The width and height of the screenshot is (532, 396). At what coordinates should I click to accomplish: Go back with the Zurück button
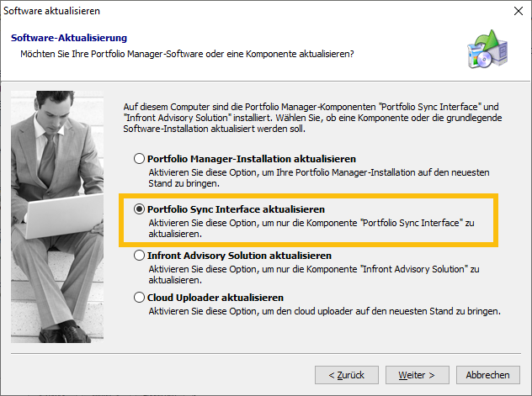click(346, 374)
